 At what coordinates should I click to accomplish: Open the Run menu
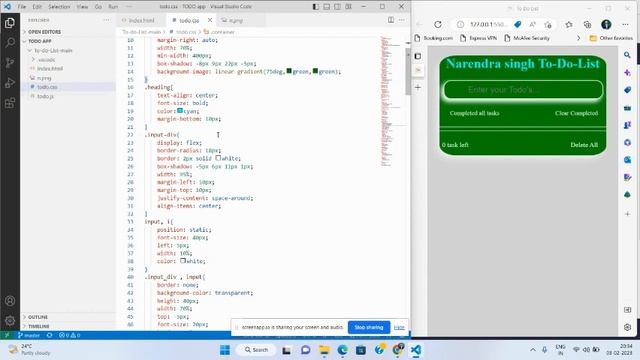(113, 7)
